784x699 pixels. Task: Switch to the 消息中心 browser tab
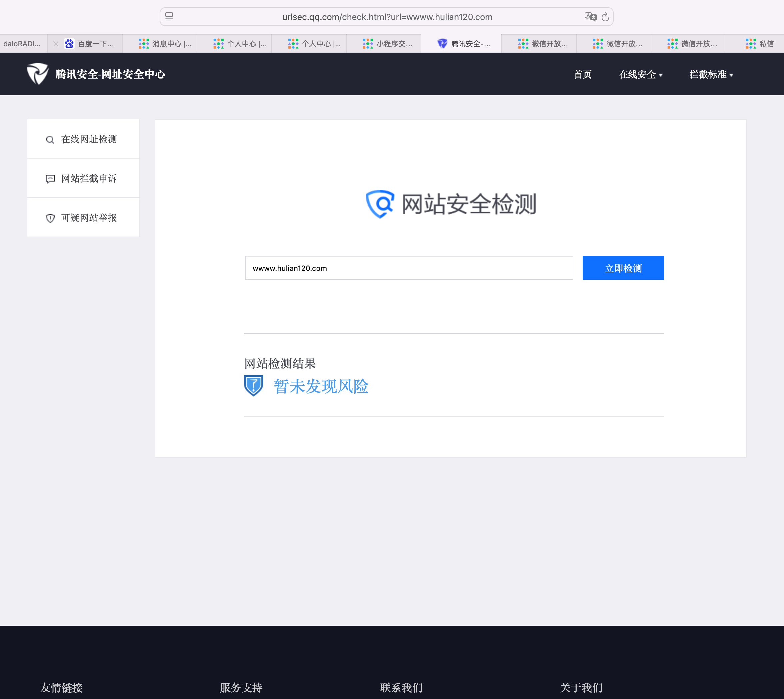coord(165,44)
